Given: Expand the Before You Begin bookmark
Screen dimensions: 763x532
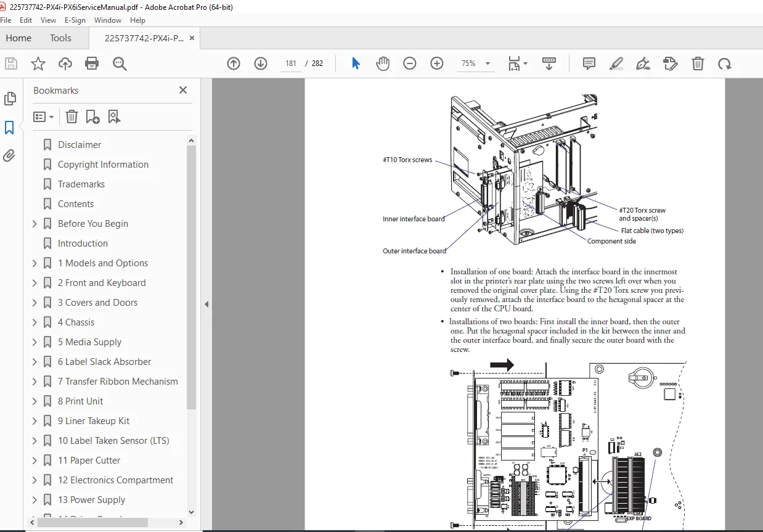Looking at the screenshot, I should (x=35, y=224).
